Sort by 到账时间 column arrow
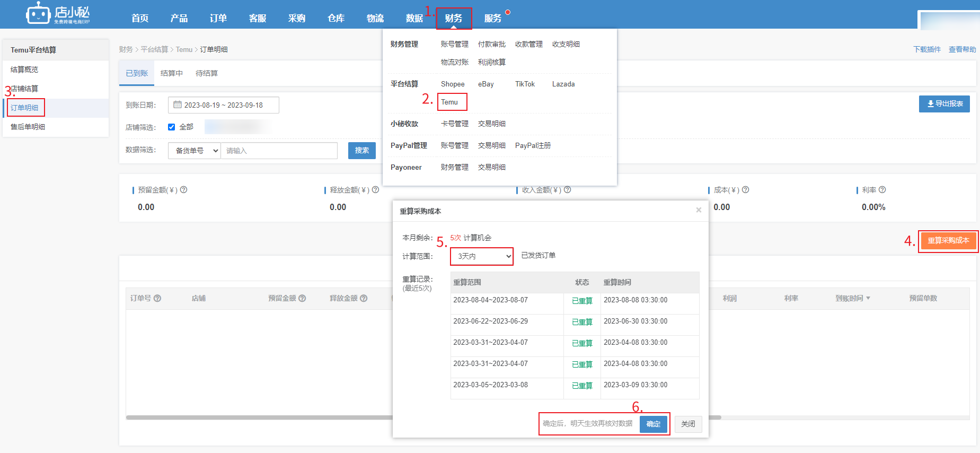The width and height of the screenshot is (980, 453). pos(868,299)
